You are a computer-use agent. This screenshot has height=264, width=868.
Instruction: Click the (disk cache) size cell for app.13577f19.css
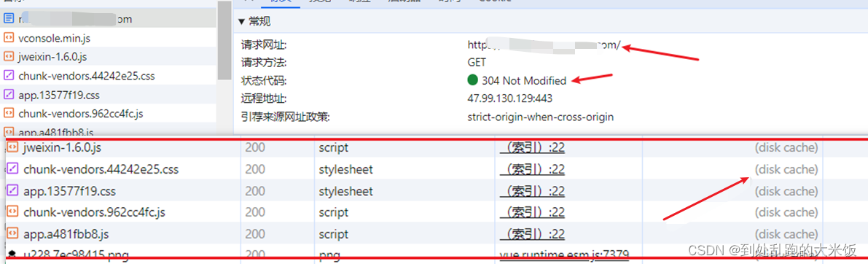[786, 191]
